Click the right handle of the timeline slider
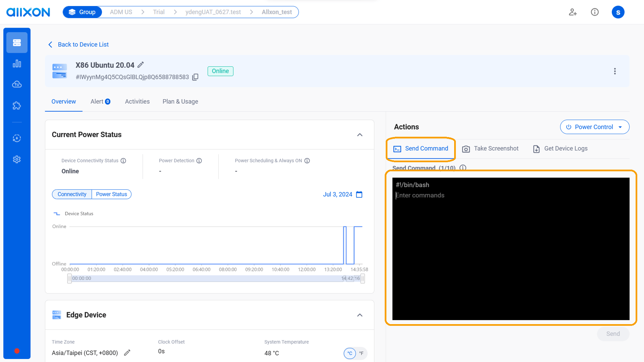 [362, 278]
